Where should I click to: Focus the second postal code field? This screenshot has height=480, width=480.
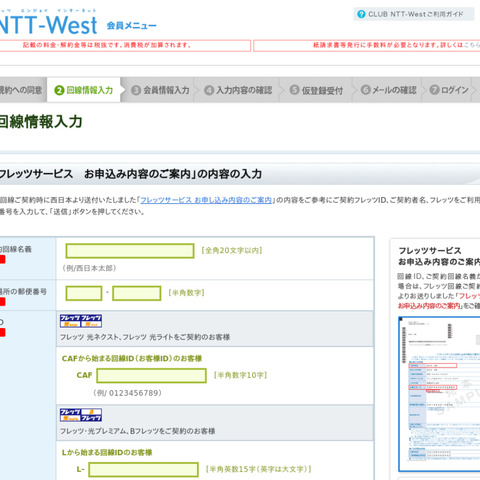click(137, 293)
